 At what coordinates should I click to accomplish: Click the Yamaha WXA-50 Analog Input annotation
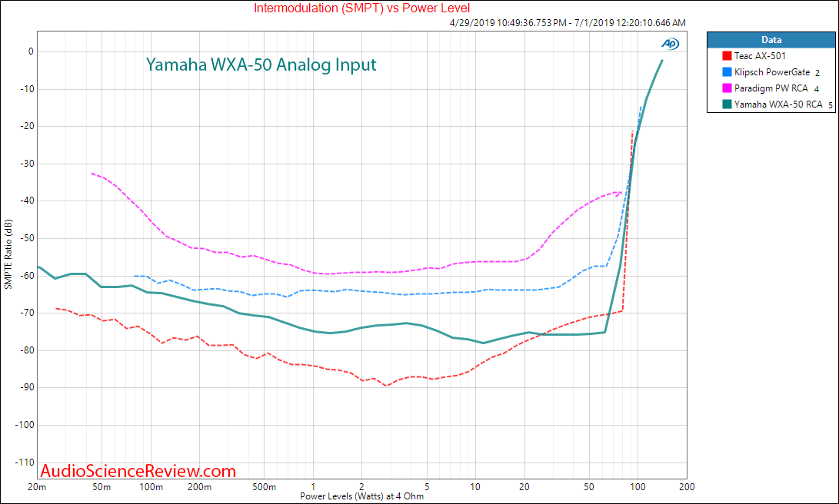tap(261, 64)
